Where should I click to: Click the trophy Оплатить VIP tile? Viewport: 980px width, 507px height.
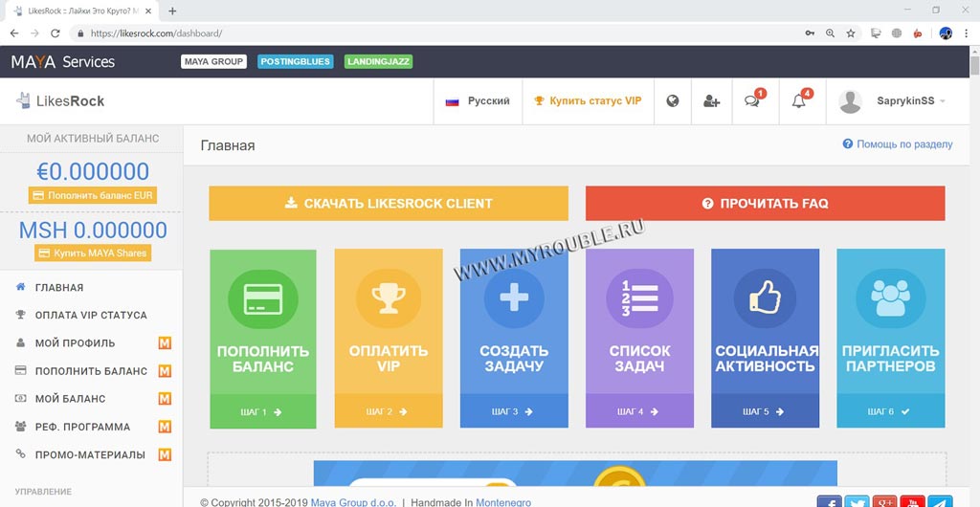tap(389, 338)
